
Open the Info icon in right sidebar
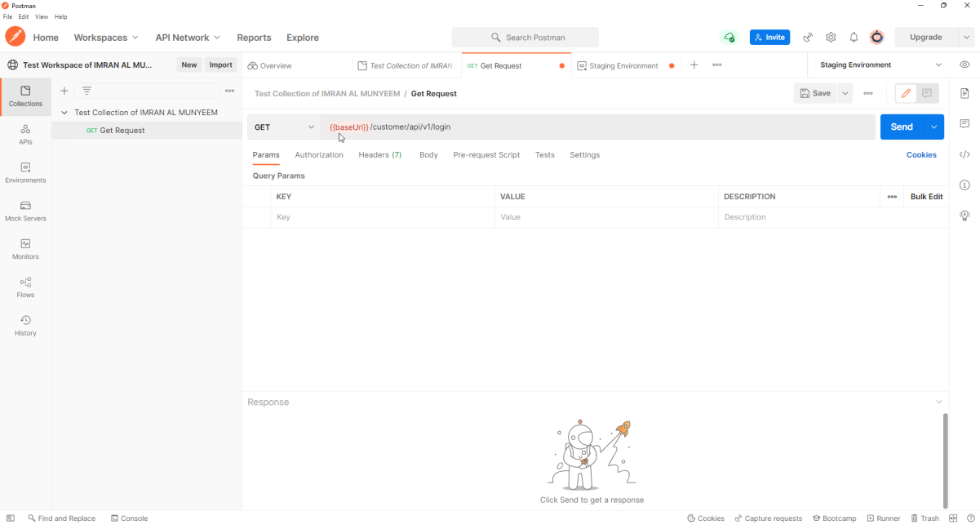[964, 185]
